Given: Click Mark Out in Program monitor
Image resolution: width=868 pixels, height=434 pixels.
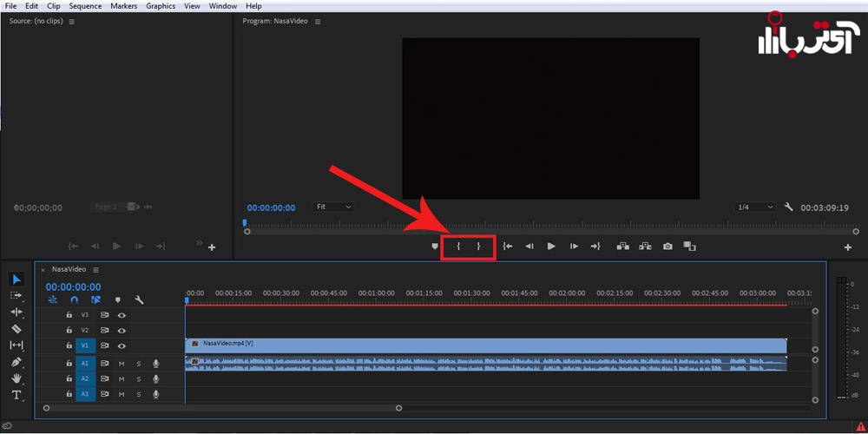Looking at the screenshot, I should tap(478, 247).
